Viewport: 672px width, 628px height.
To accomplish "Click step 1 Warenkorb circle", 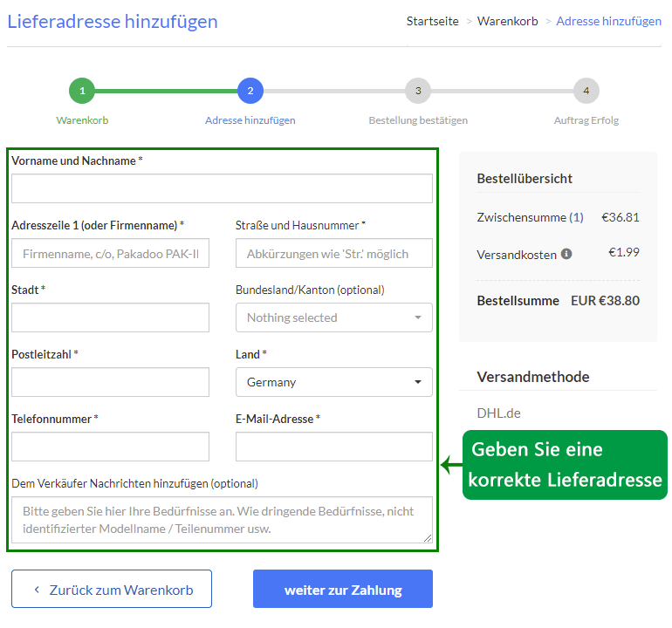I will pos(82,91).
